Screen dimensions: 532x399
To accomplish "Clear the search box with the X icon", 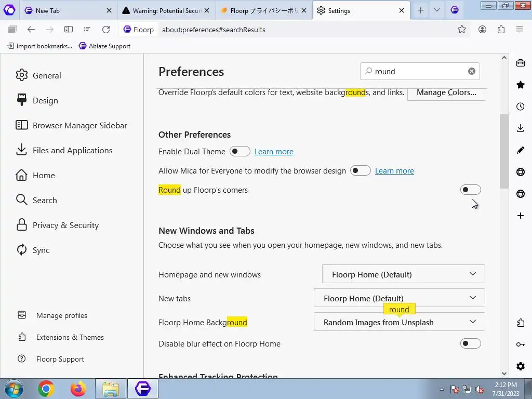I will (472, 71).
